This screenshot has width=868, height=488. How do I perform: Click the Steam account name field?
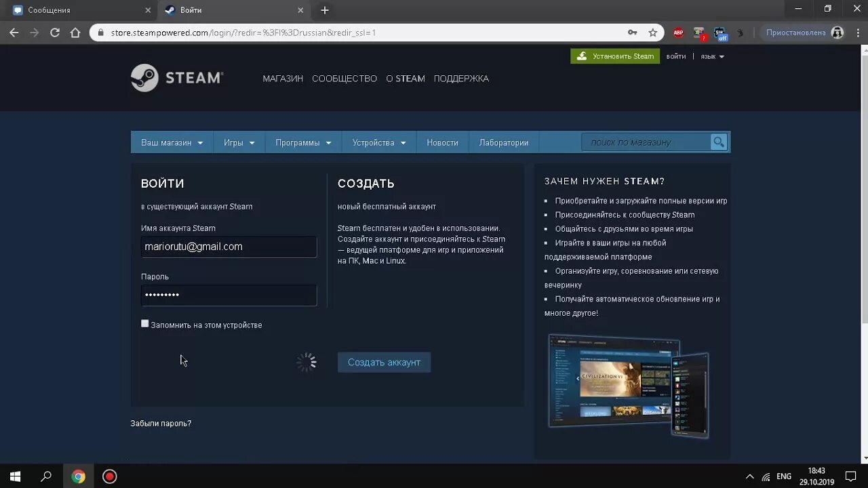click(x=229, y=247)
